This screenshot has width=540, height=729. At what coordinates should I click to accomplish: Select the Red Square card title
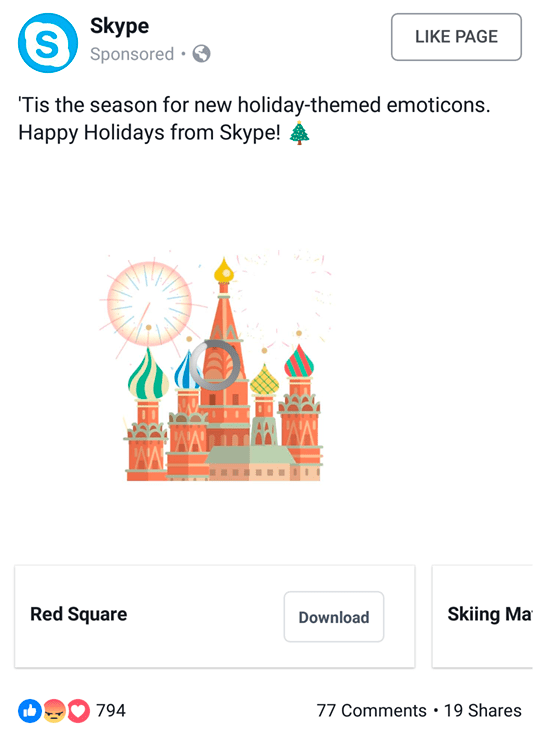tap(79, 614)
